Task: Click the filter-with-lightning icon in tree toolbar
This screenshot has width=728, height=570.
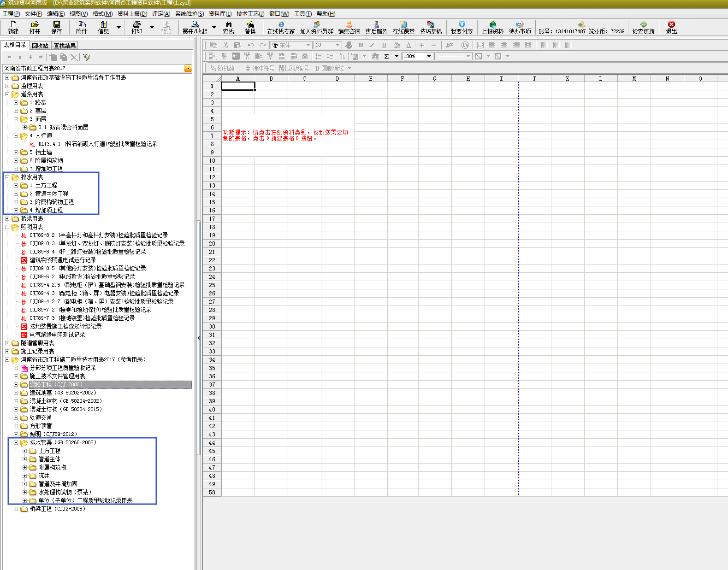Action: [86, 57]
